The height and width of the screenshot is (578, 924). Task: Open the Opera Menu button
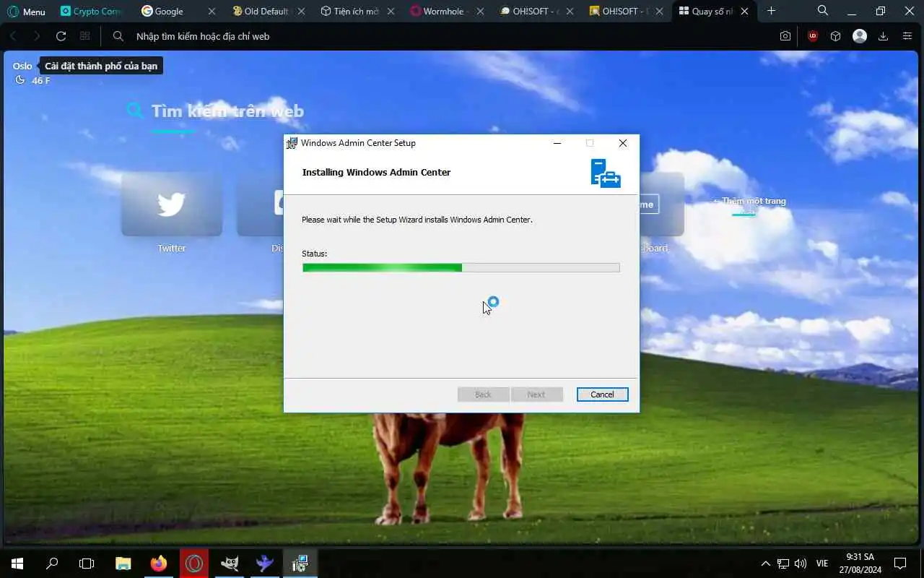(27, 12)
